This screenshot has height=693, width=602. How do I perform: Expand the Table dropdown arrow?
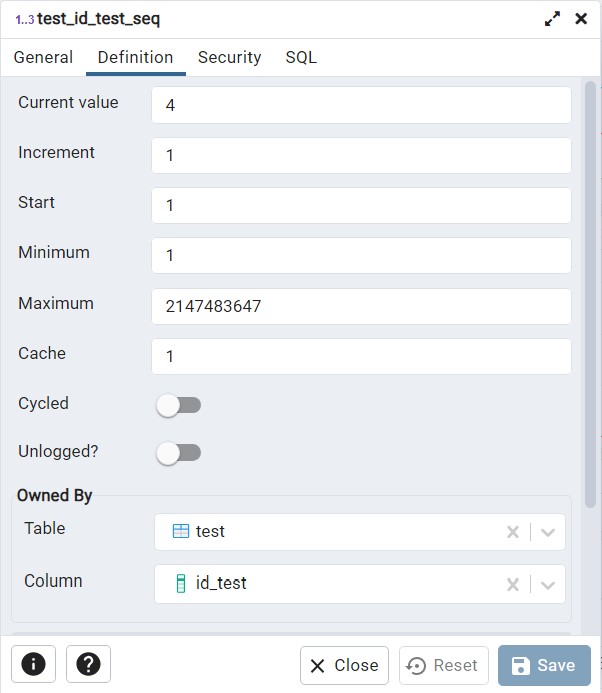[547, 532]
